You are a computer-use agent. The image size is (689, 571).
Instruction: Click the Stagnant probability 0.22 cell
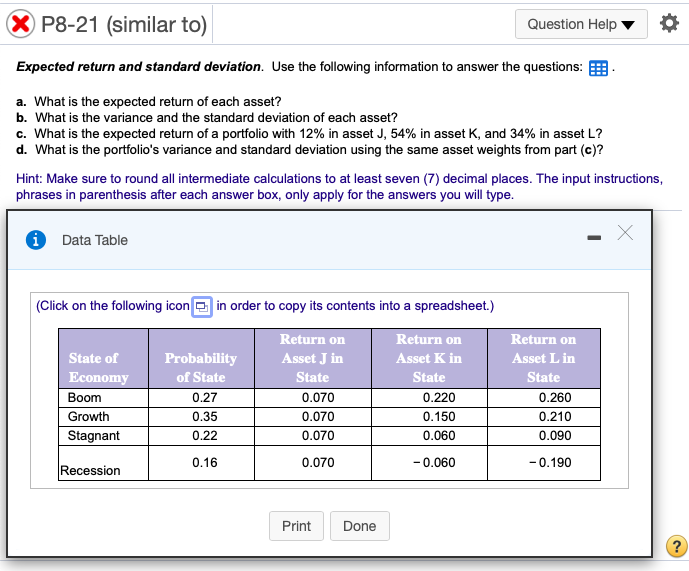click(x=204, y=436)
